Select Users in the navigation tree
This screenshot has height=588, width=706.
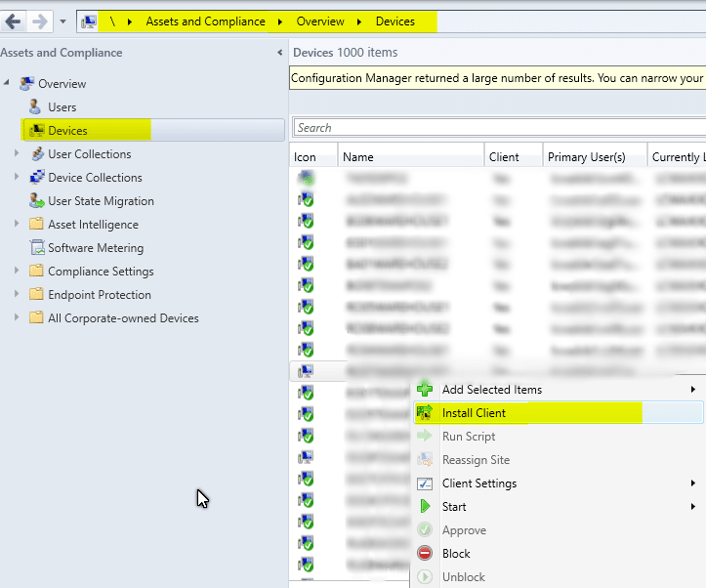coord(62,107)
